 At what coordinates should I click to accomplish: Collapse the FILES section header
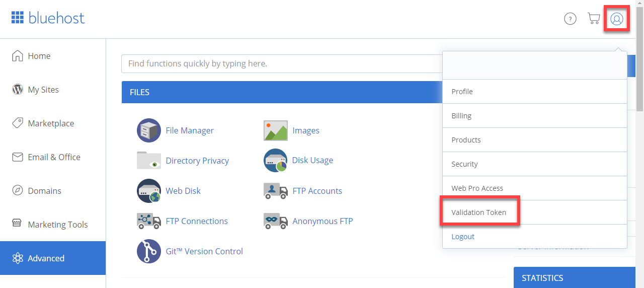pos(282,92)
